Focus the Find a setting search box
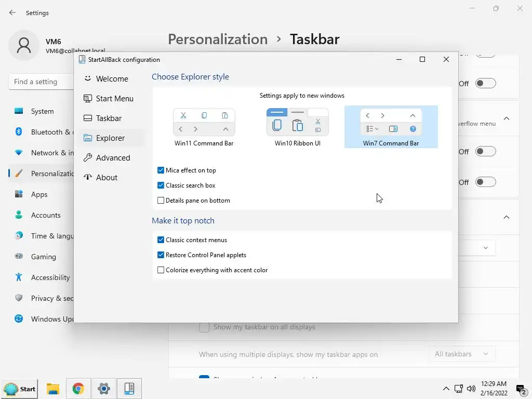Image resolution: width=532 pixels, height=399 pixels. (42, 82)
